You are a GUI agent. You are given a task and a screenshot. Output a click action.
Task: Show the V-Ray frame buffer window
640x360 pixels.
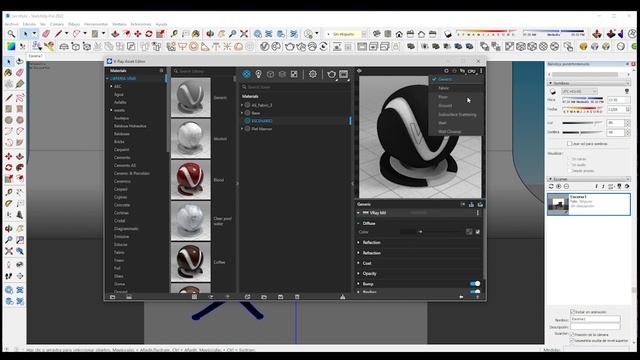coord(344,74)
